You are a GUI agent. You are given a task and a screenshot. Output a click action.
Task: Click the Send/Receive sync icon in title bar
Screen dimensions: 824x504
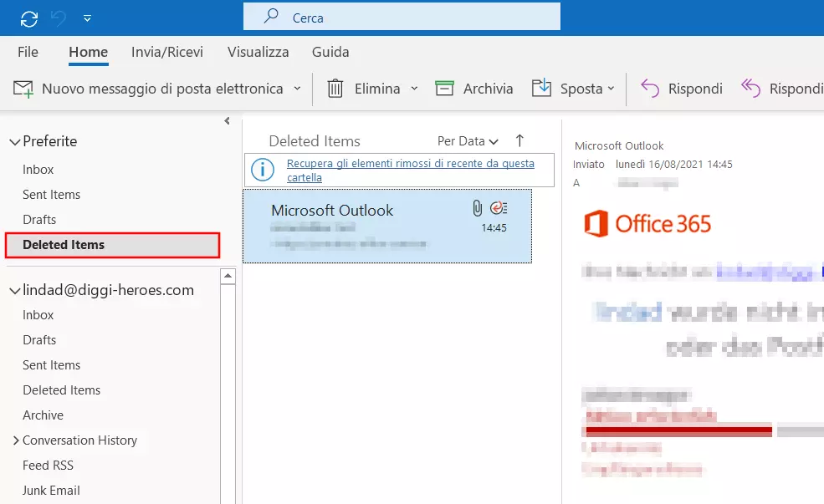(x=29, y=19)
